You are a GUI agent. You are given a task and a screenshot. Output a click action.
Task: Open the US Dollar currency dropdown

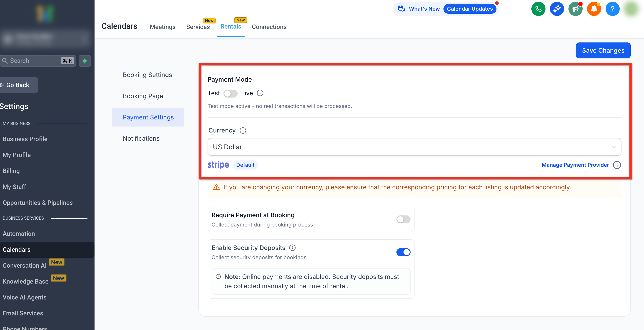pos(414,147)
